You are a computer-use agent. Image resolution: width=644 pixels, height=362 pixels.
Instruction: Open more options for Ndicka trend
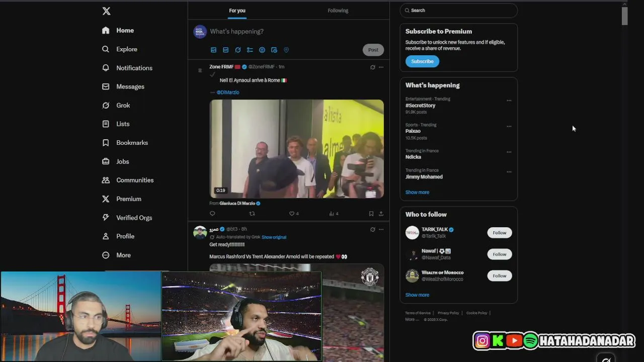coord(509,152)
